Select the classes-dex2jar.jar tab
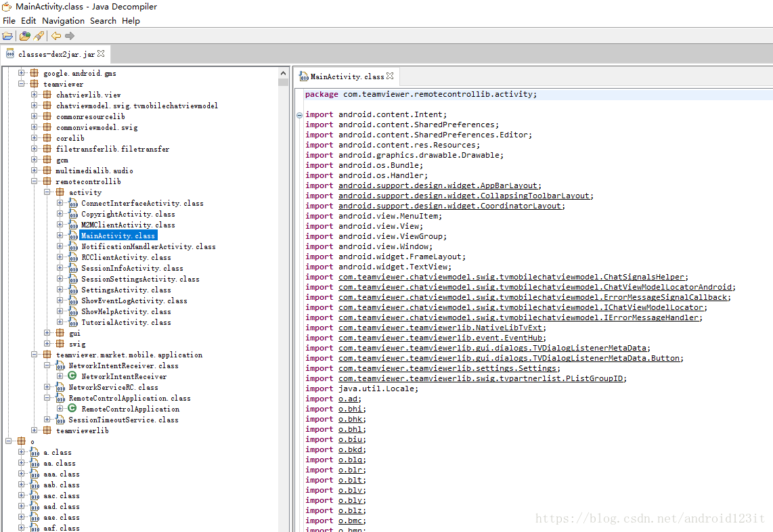 [56, 54]
